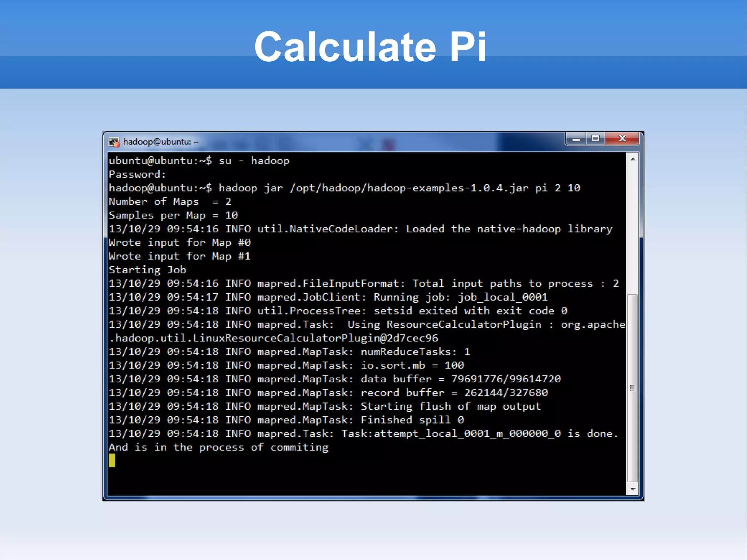Click the 'Starting Job' line

(x=147, y=270)
